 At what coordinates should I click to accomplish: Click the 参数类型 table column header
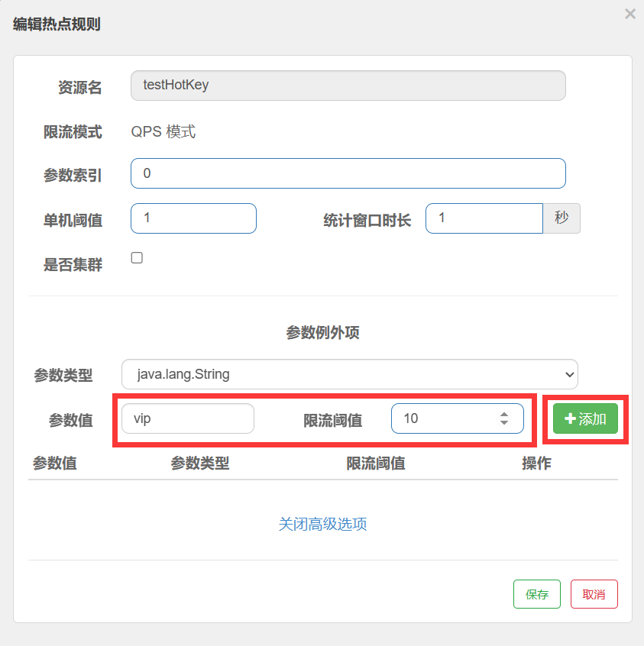tap(199, 463)
